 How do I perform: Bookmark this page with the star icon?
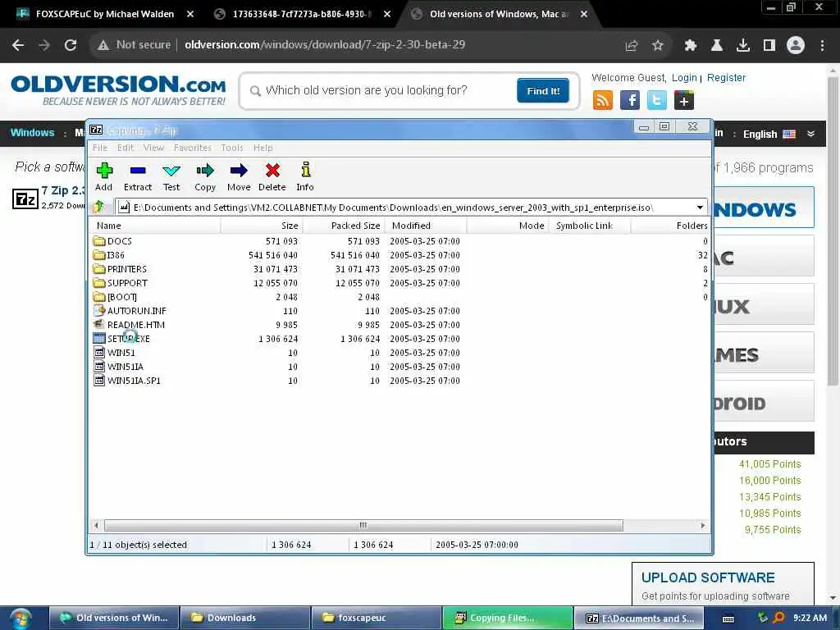[658, 46]
